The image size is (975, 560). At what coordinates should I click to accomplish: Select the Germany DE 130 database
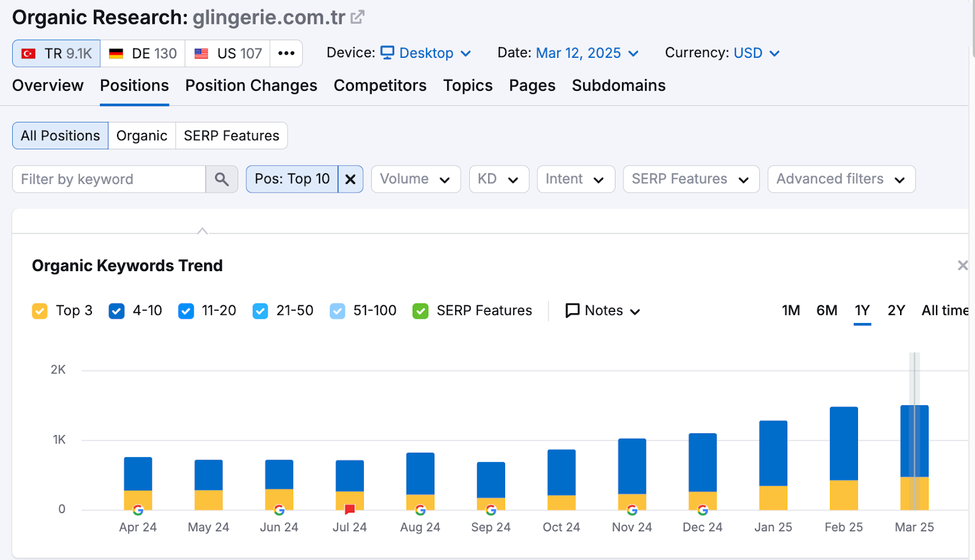(x=143, y=54)
